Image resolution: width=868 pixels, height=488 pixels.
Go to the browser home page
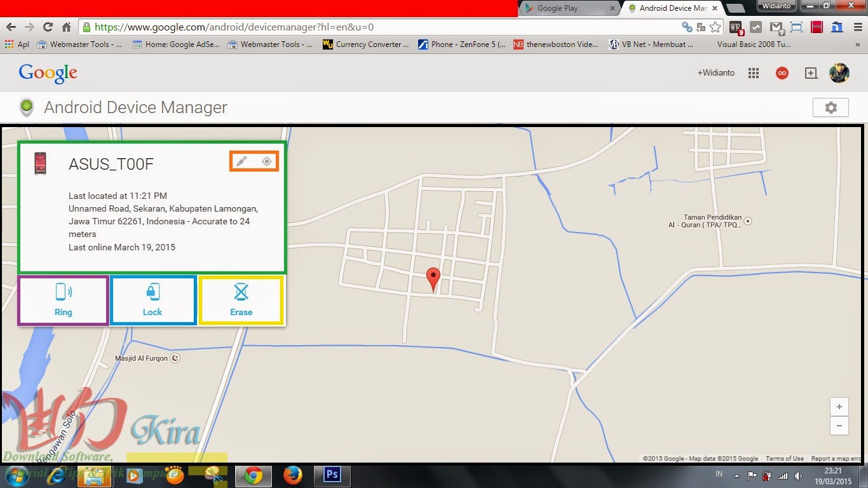pos(66,27)
